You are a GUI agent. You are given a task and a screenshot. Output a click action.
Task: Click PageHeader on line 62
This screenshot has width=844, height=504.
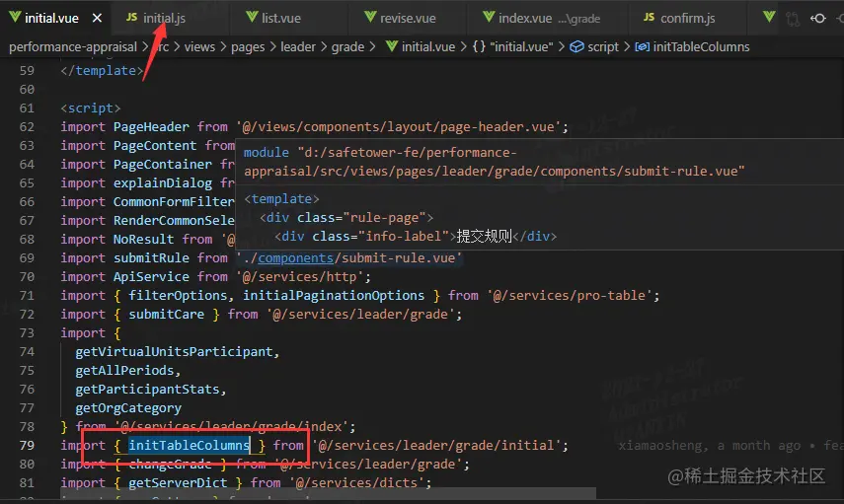(x=151, y=127)
